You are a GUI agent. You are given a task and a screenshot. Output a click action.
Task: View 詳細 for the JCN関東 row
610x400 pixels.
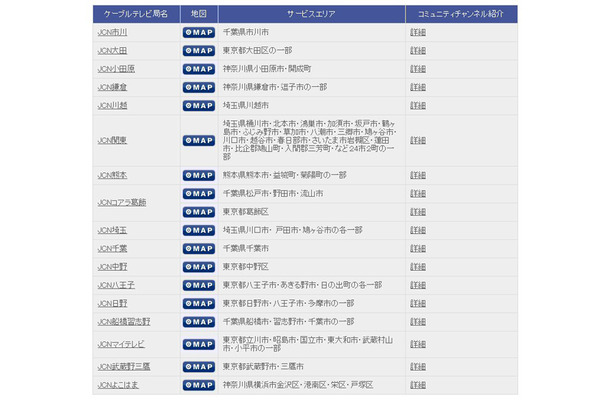tap(418, 140)
